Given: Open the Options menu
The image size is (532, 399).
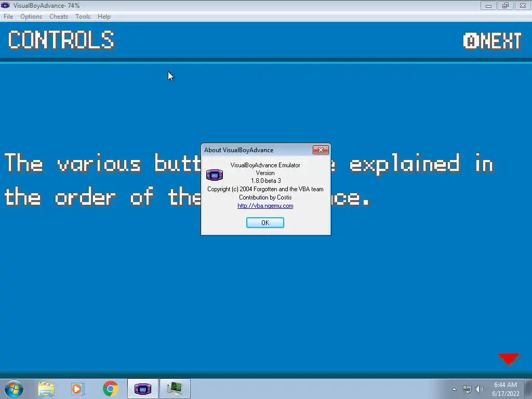Looking at the screenshot, I should (31, 16).
